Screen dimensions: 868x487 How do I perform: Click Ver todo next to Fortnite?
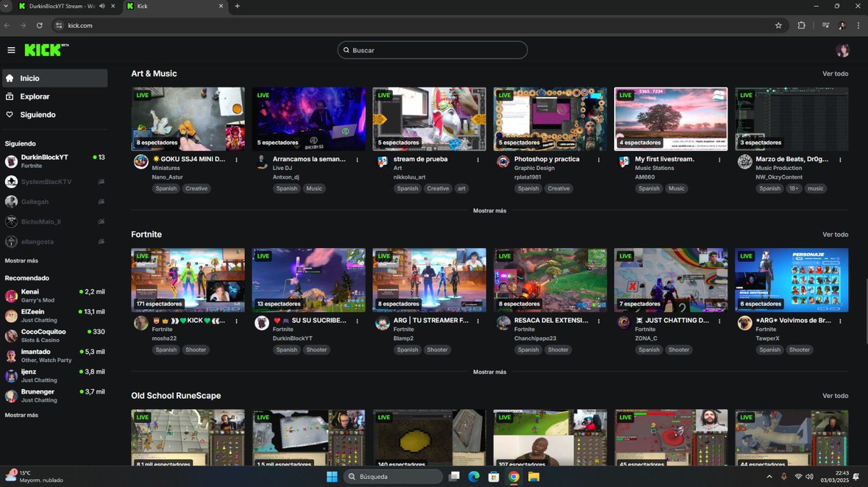pyautogui.click(x=835, y=234)
